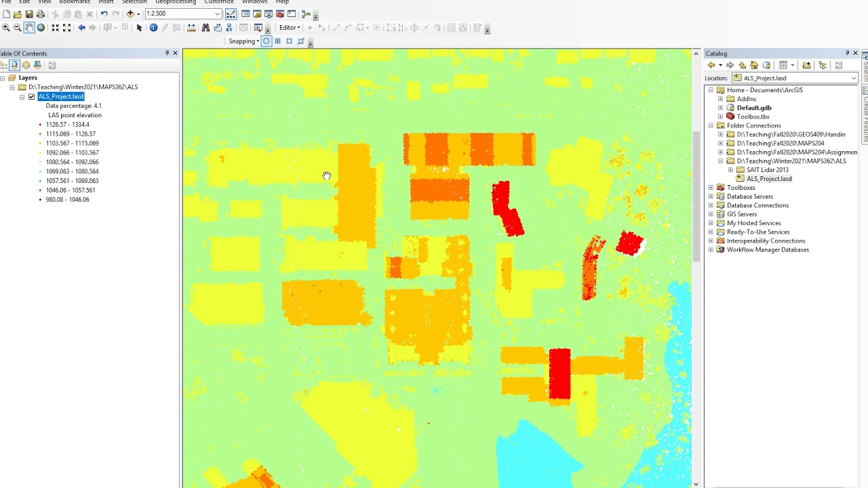Go to Home folder in Catalog

pos(754,65)
